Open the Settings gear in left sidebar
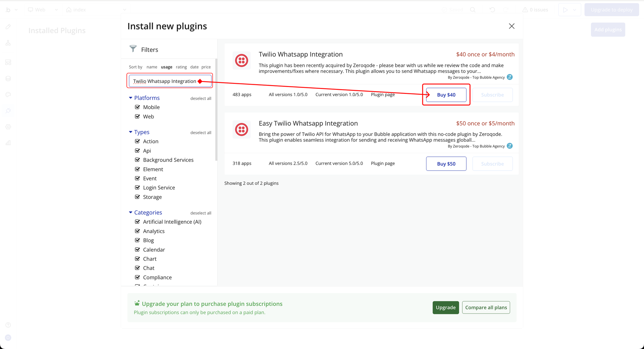 [x=8, y=127]
